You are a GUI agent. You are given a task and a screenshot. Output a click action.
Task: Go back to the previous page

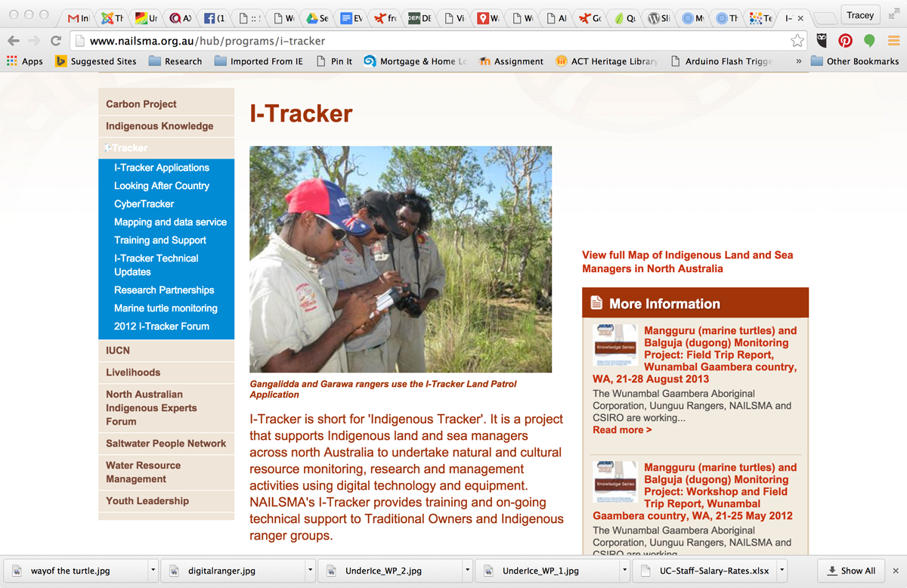(x=14, y=41)
